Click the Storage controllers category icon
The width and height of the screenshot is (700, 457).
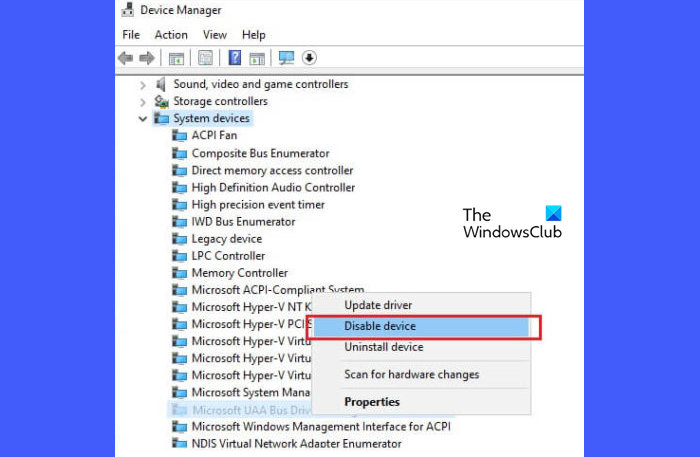[x=161, y=102]
